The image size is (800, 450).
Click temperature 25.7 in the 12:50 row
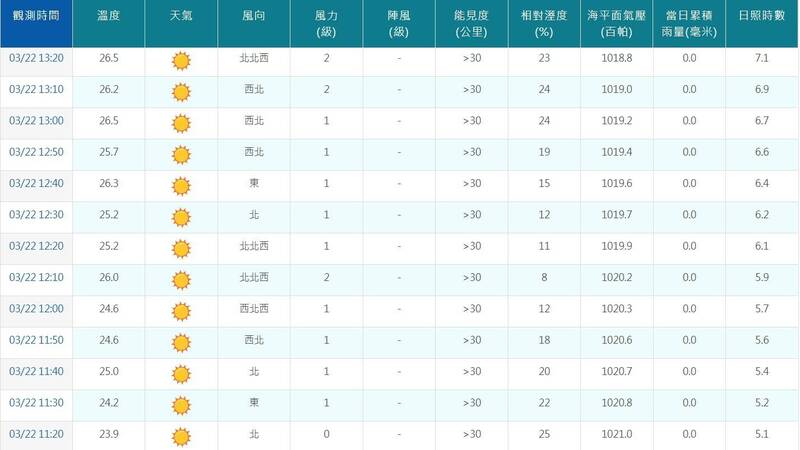[109, 152]
